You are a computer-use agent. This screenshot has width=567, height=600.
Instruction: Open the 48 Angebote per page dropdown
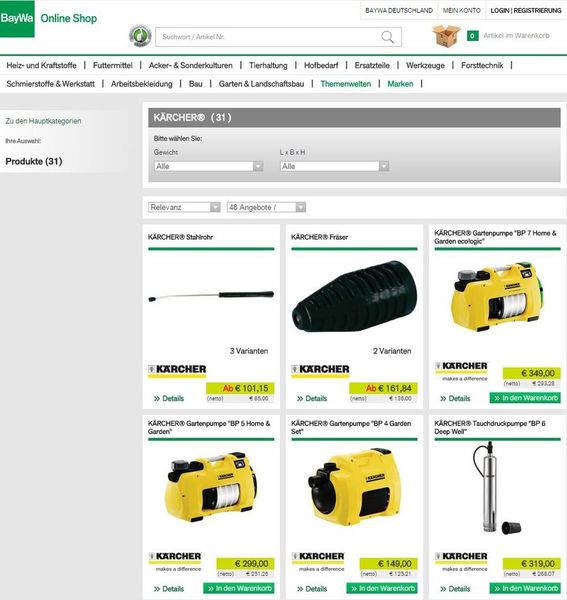[266, 207]
